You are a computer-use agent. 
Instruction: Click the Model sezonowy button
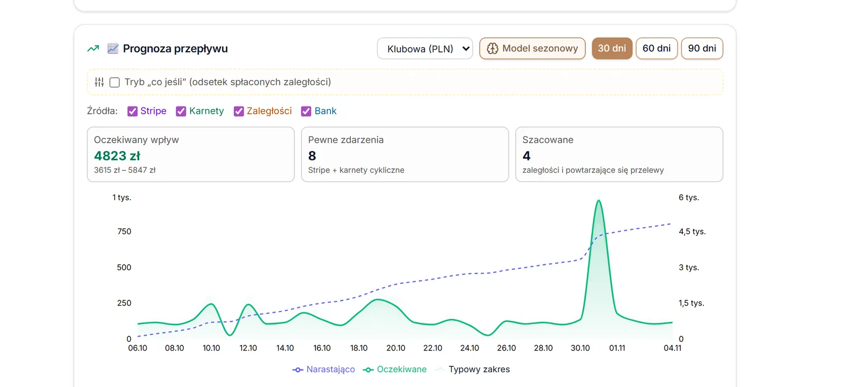click(532, 48)
